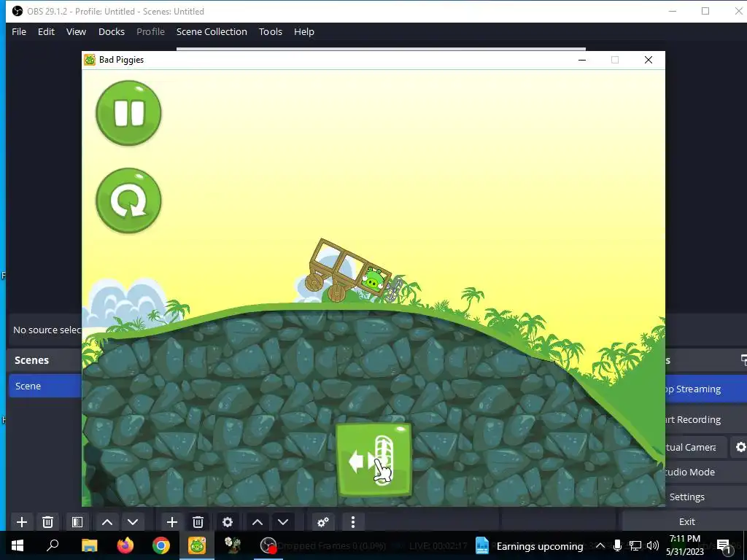This screenshot has width=747, height=560.
Task: Open OBS Settings
Action: click(706, 497)
